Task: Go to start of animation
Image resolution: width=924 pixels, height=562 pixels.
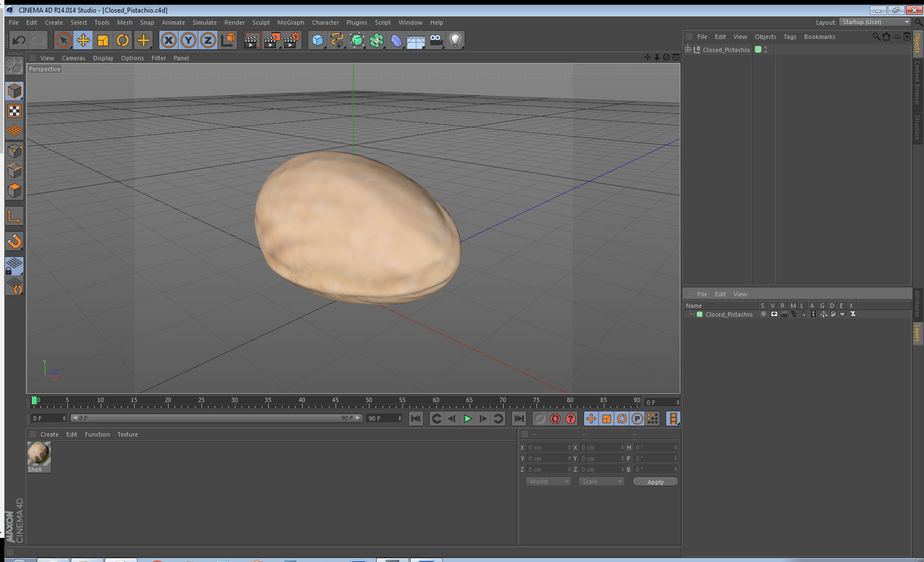Action: click(x=416, y=419)
